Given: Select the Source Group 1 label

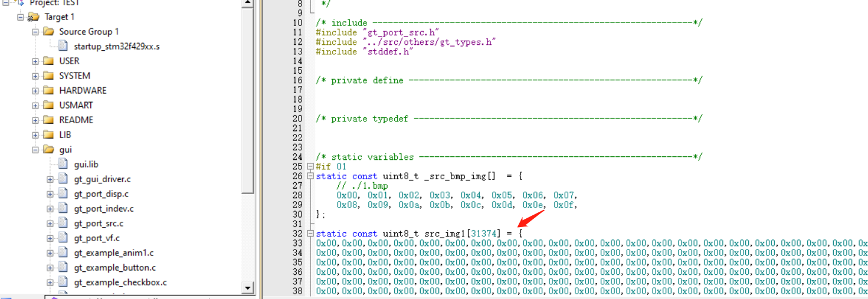Looking at the screenshot, I should point(89,32).
